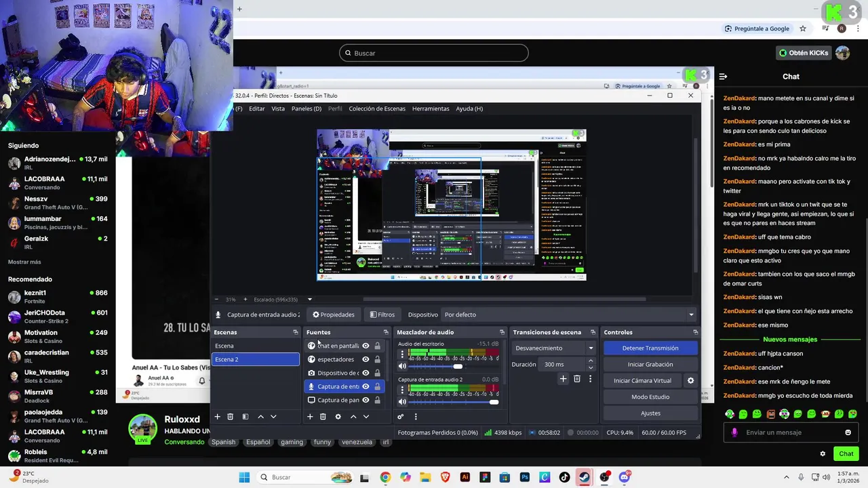Screen dimensions: 868x488
Task: Open the Desvanecimiento transition dropdown
Action: coord(554,348)
